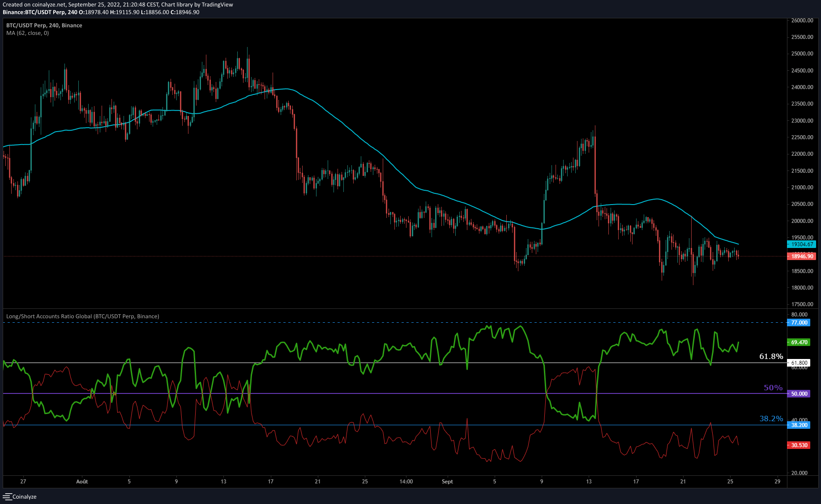
Task: Click the purple 50.000 level tag
Action: [x=799, y=394]
